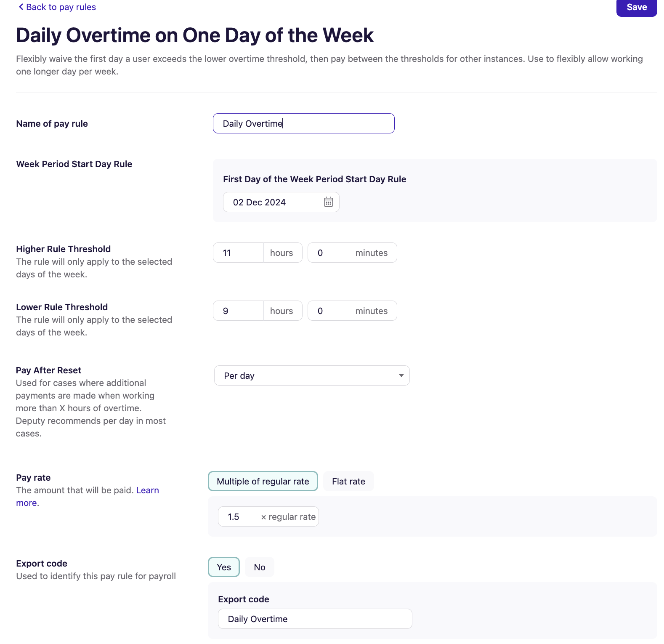Select Flat rate pay option
664x644 pixels.
[348, 481]
